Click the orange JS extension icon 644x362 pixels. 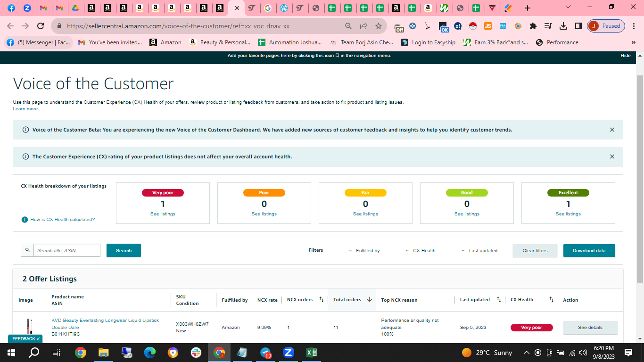[x=488, y=26]
